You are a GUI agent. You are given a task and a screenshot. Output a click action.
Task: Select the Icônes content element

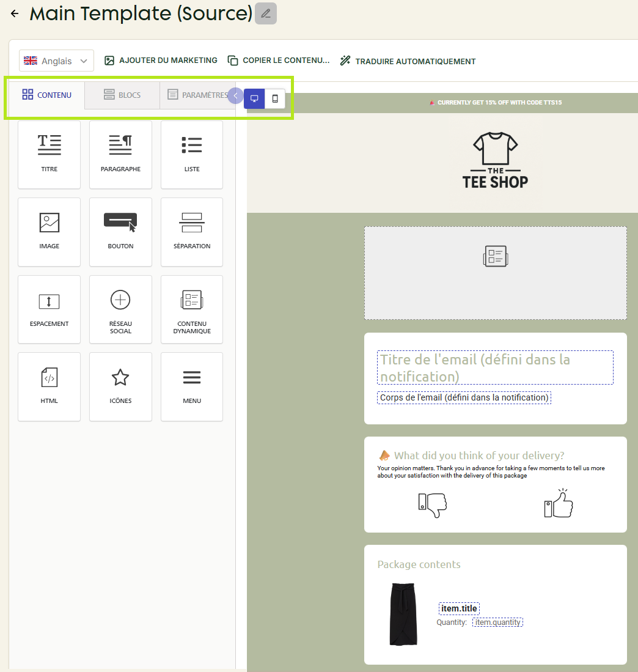121,386
